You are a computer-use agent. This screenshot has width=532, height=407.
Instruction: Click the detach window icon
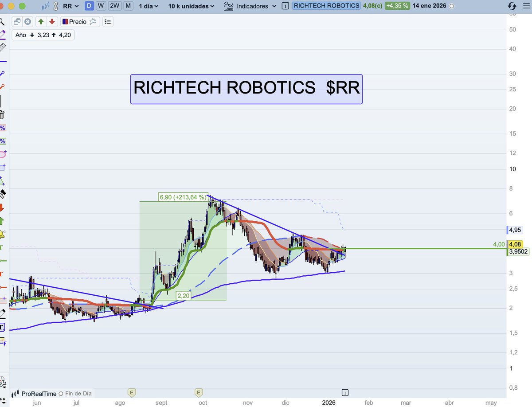point(17,21)
